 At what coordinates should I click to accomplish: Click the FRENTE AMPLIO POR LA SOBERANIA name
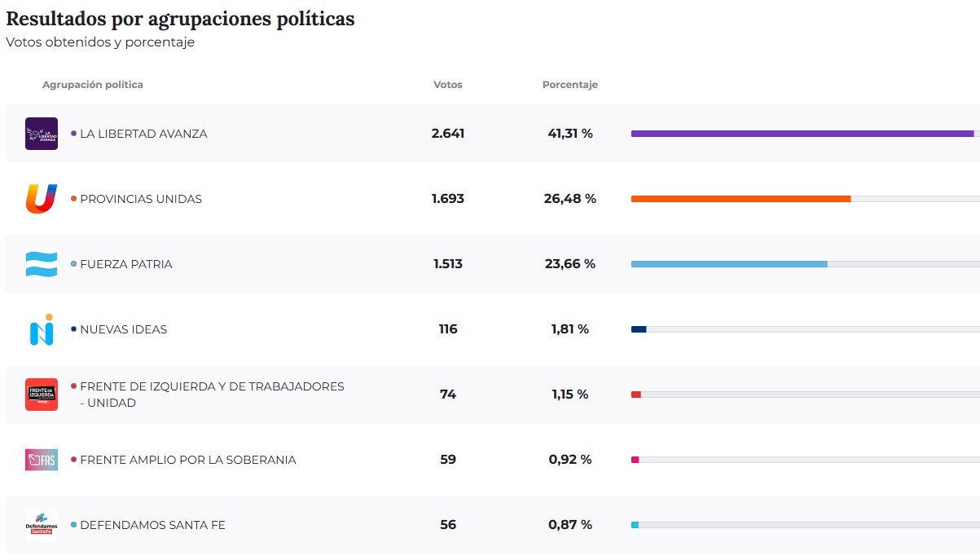pos(188,460)
